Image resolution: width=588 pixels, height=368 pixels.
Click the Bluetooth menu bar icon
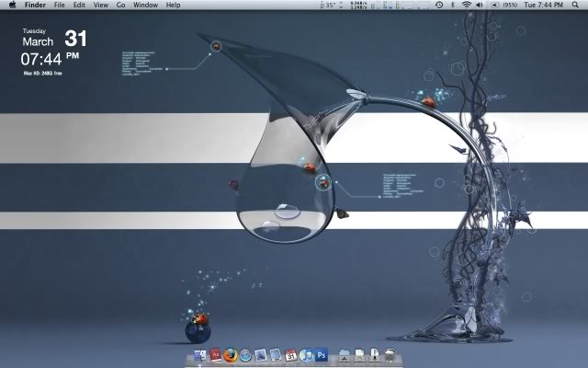pos(453,5)
